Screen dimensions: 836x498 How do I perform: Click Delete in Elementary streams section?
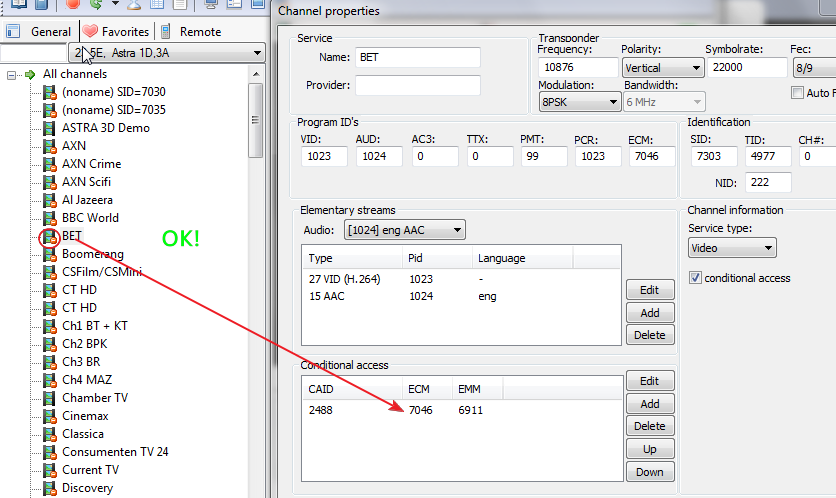pos(649,335)
